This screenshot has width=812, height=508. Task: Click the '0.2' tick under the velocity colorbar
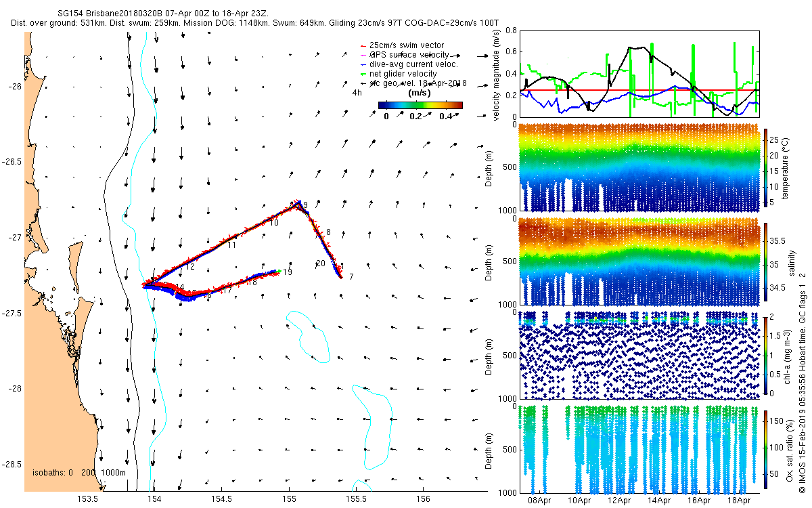417,116
